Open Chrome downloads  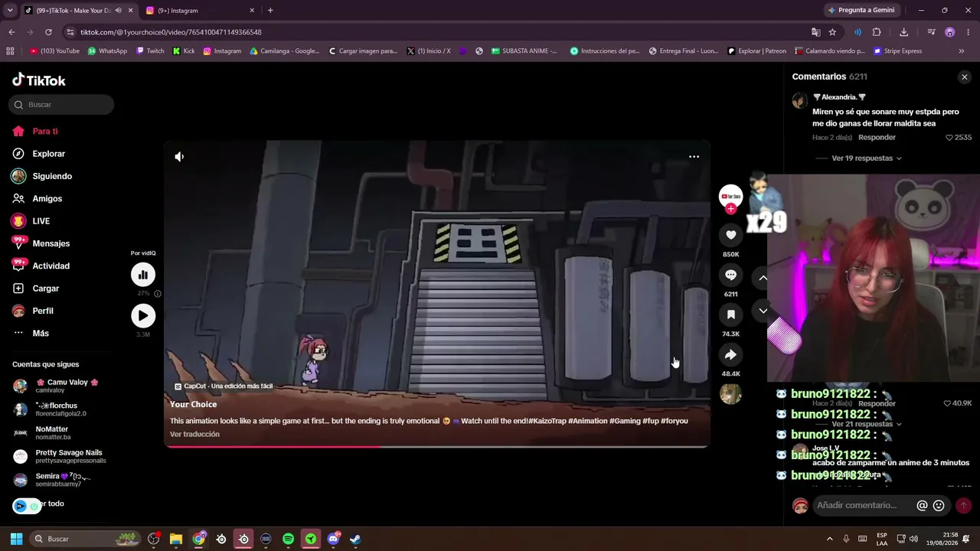click(x=904, y=32)
